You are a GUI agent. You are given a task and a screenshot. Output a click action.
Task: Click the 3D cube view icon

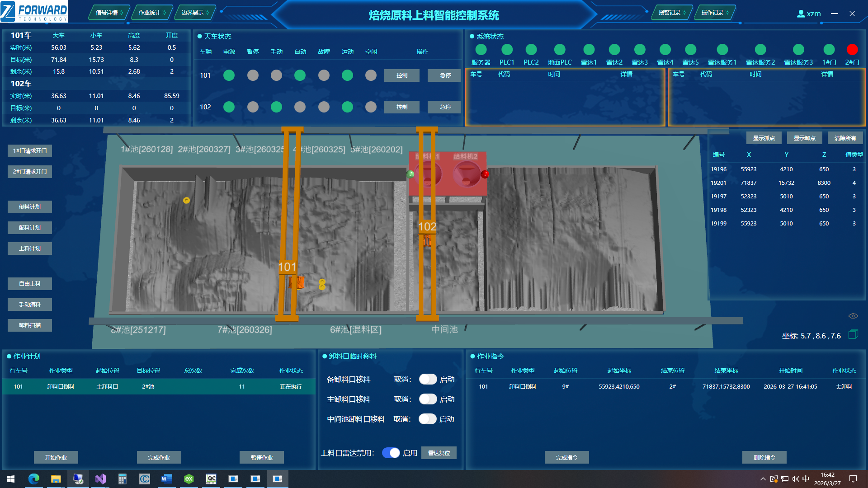pyautogui.click(x=853, y=334)
